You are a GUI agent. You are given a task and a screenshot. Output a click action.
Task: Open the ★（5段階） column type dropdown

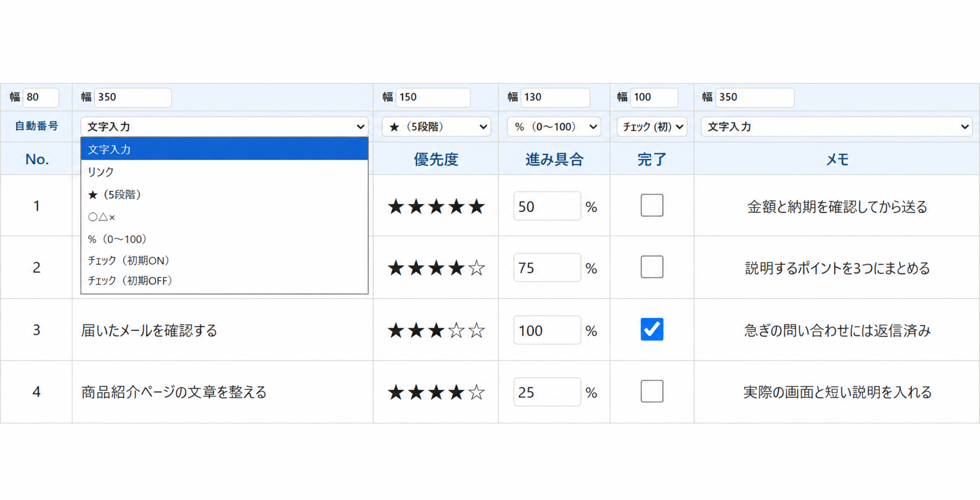pyautogui.click(x=436, y=127)
